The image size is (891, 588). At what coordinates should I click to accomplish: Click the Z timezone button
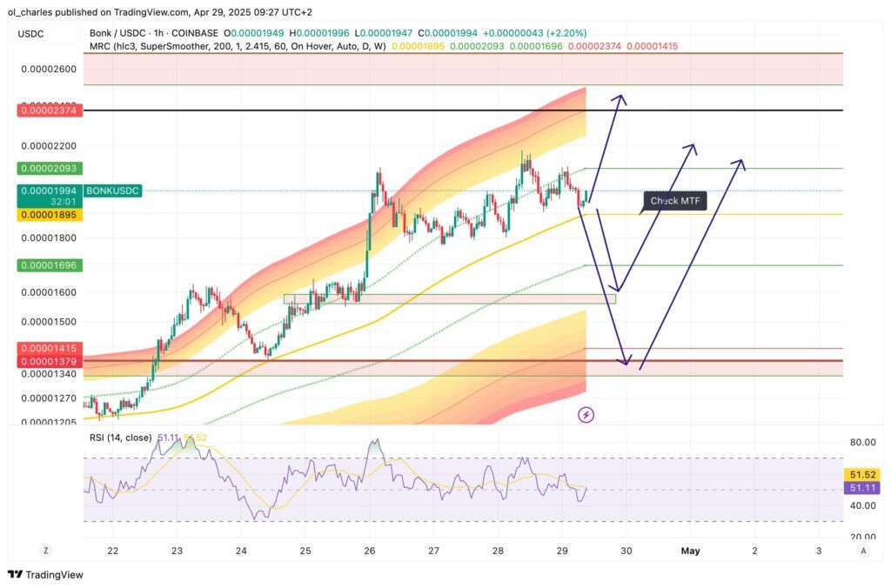point(44,551)
